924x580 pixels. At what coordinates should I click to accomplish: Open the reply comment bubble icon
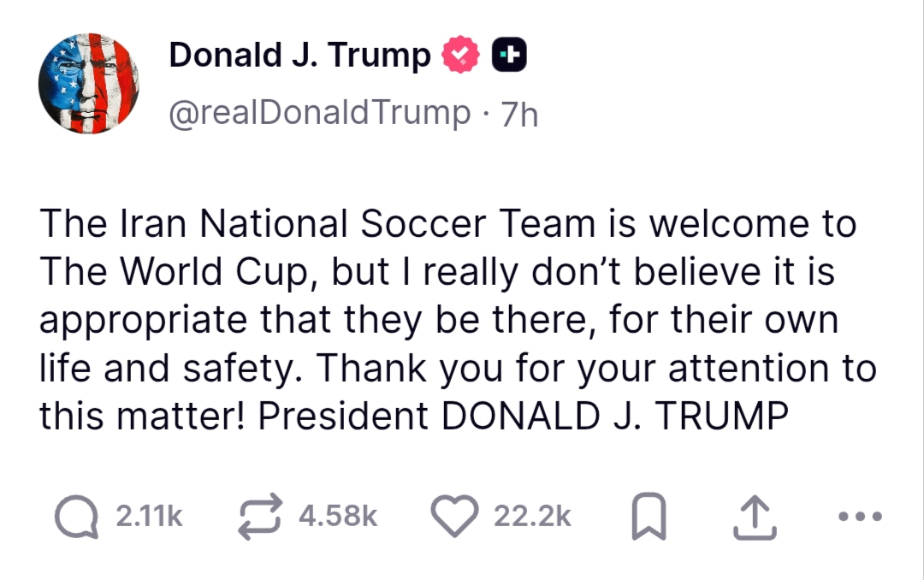[x=76, y=518]
